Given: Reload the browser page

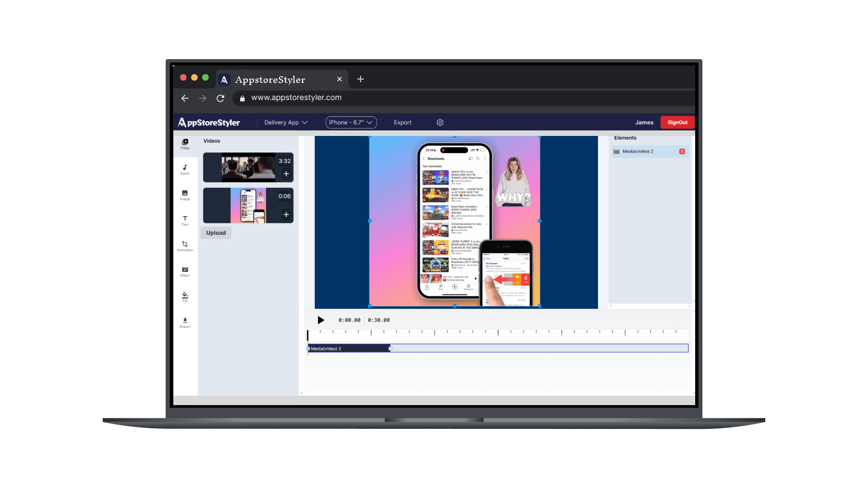Looking at the screenshot, I should 220,98.
